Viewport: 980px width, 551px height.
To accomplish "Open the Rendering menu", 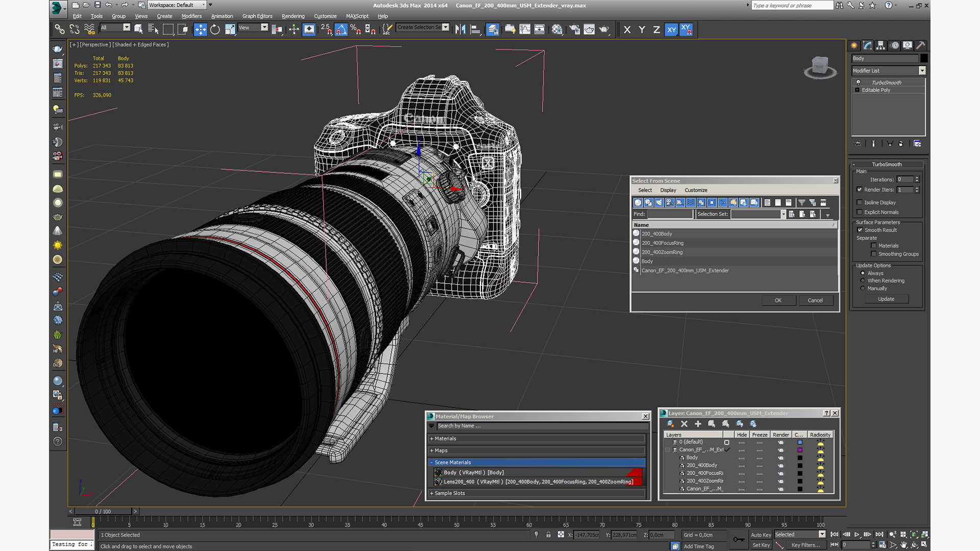I will 293,16.
